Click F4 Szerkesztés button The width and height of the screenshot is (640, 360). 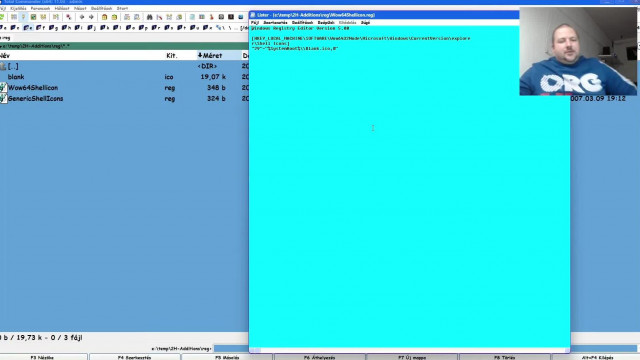point(135,357)
